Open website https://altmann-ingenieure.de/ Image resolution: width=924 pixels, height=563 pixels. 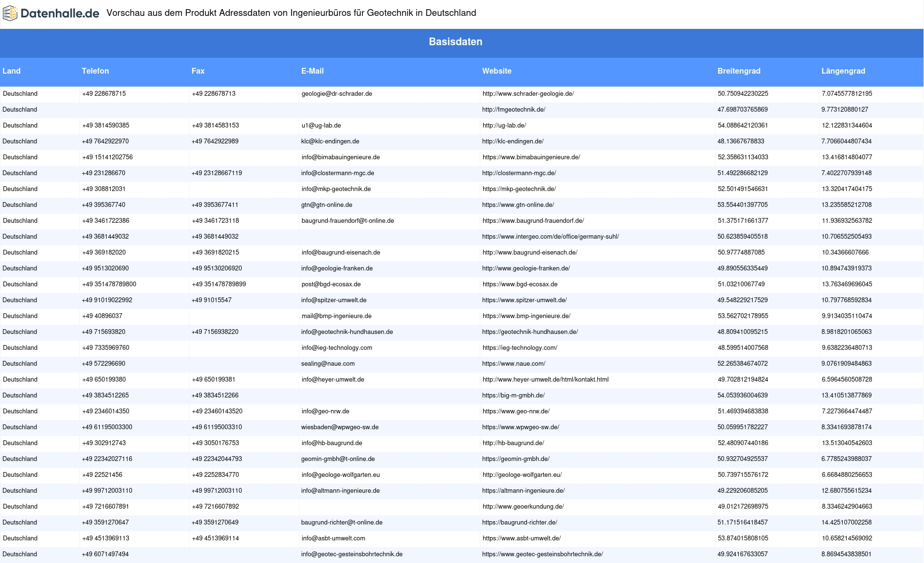(524, 491)
